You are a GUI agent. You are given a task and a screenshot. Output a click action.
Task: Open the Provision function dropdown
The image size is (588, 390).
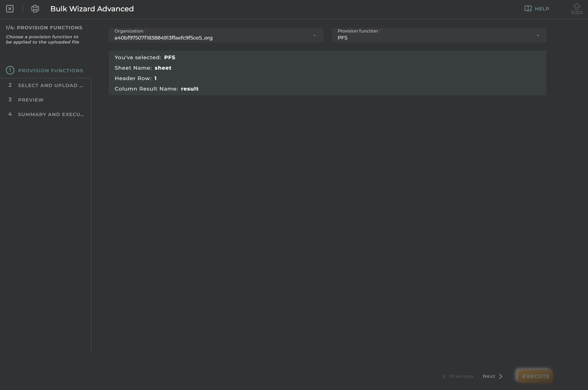[439, 35]
